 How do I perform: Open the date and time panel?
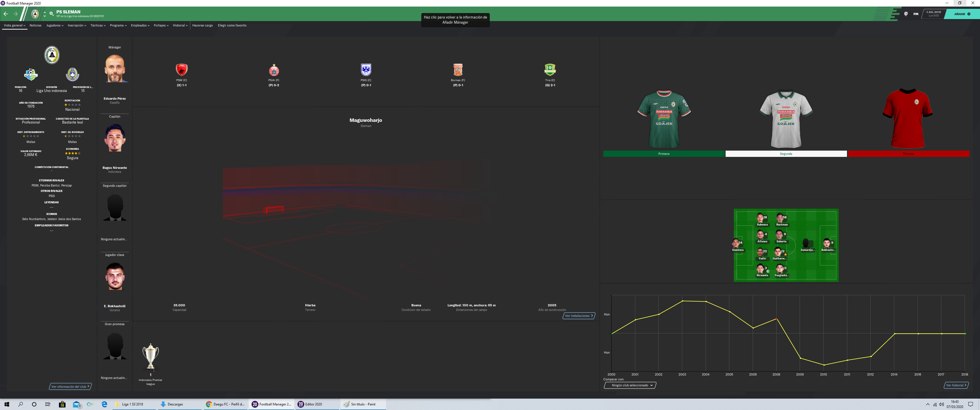[x=934, y=14]
